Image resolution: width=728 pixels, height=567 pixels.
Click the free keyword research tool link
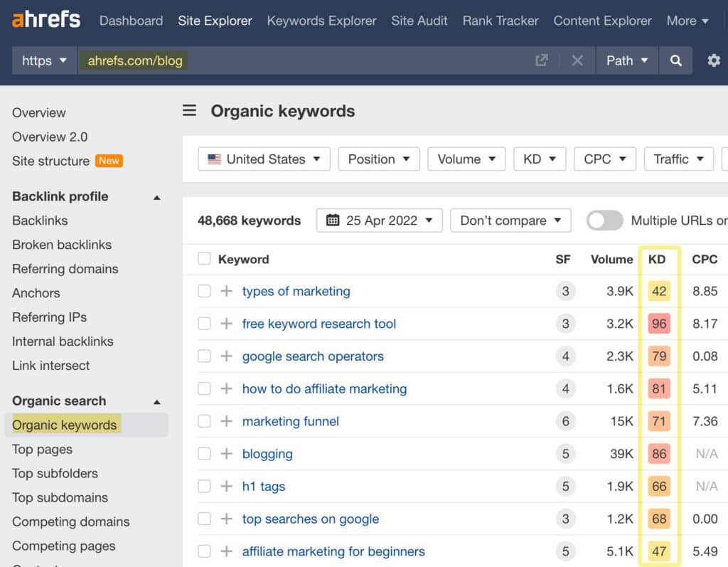pos(318,324)
